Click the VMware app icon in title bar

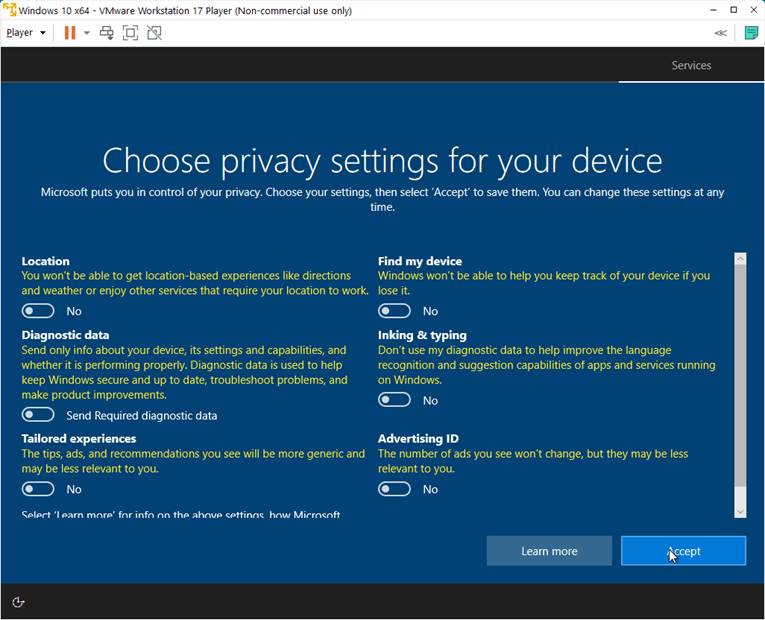pos(10,10)
